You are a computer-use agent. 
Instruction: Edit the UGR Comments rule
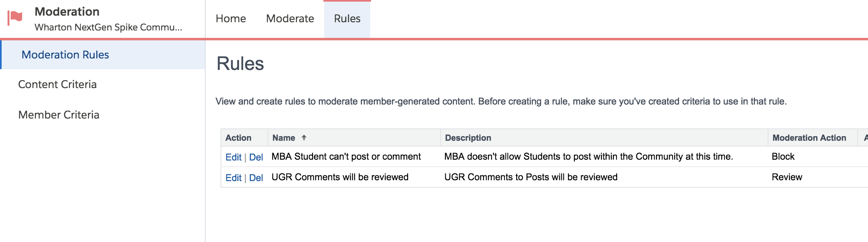pos(233,178)
